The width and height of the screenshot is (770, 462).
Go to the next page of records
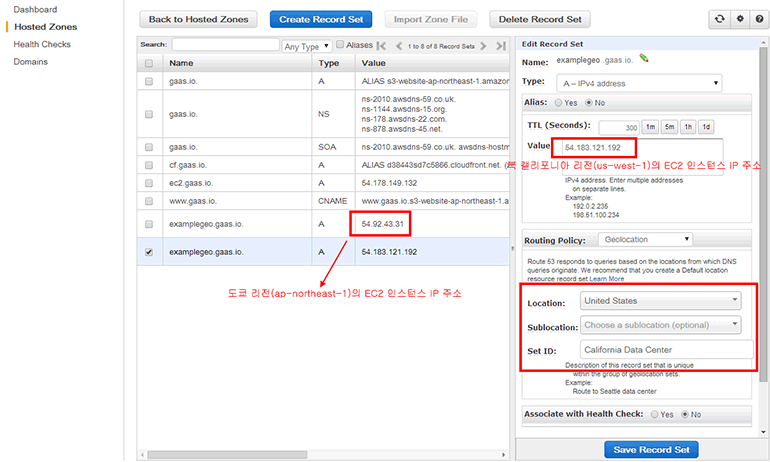coord(484,46)
